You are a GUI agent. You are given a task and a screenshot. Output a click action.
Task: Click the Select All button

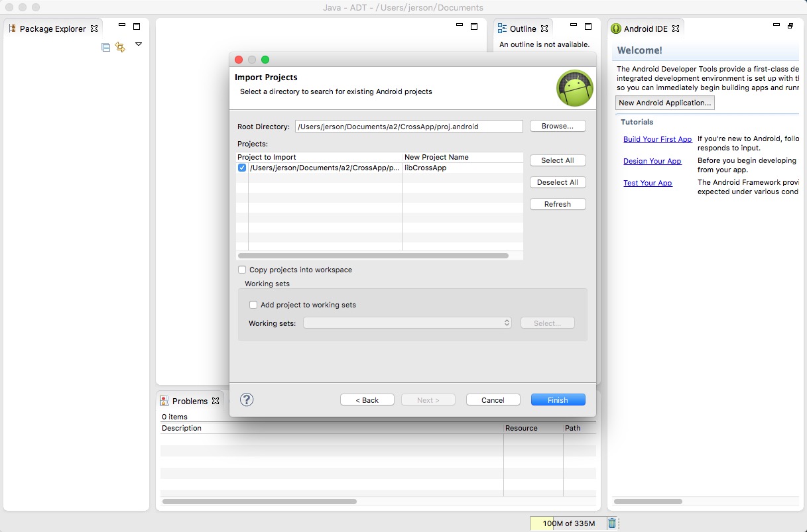pyautogui.click(x=558, y=160)
